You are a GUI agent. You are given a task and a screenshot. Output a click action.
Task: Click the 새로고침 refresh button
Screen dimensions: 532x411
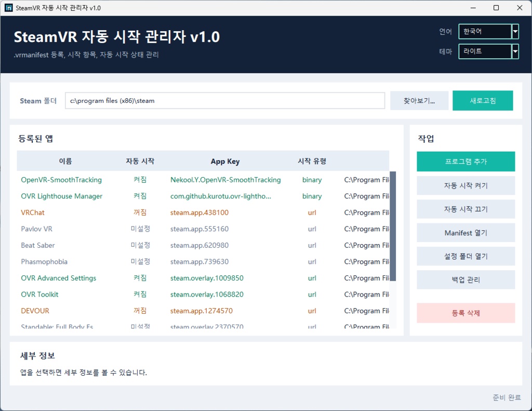click(483, 101)
